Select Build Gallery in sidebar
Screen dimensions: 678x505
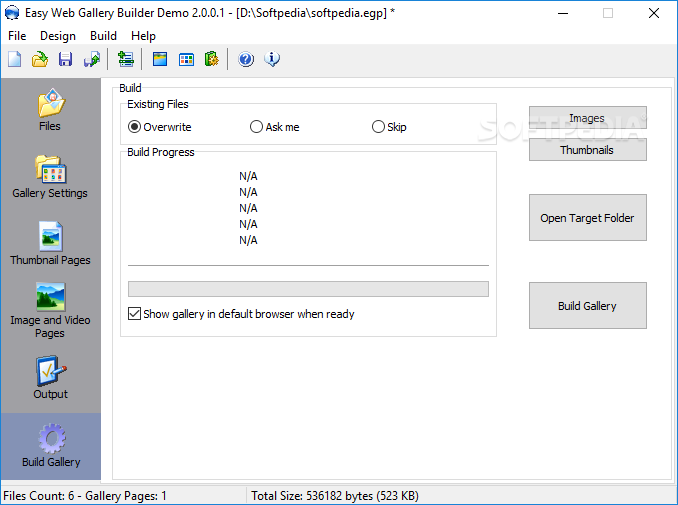tap(51, 446)
